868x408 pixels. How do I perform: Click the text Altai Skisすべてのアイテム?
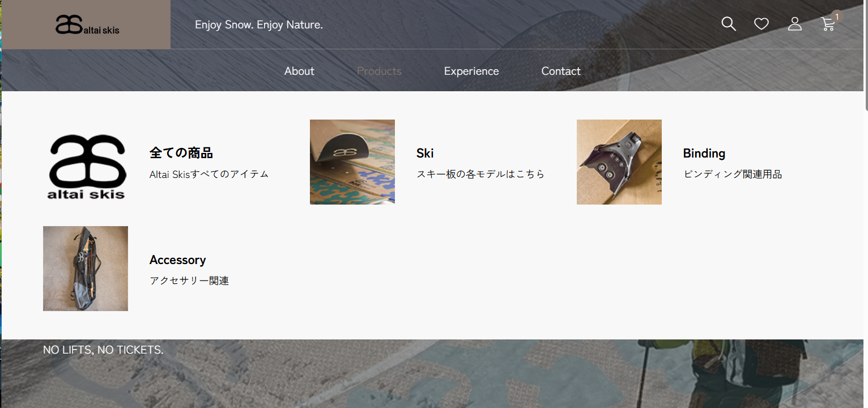(209, 174)
